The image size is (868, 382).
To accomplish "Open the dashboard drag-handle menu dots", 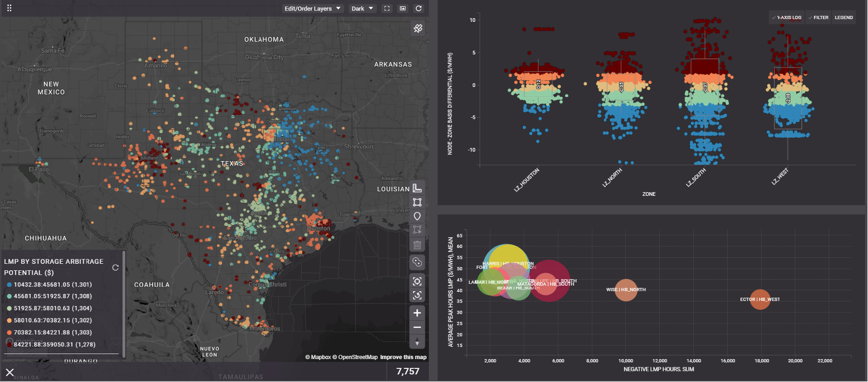I will click(x=9, y=8).
